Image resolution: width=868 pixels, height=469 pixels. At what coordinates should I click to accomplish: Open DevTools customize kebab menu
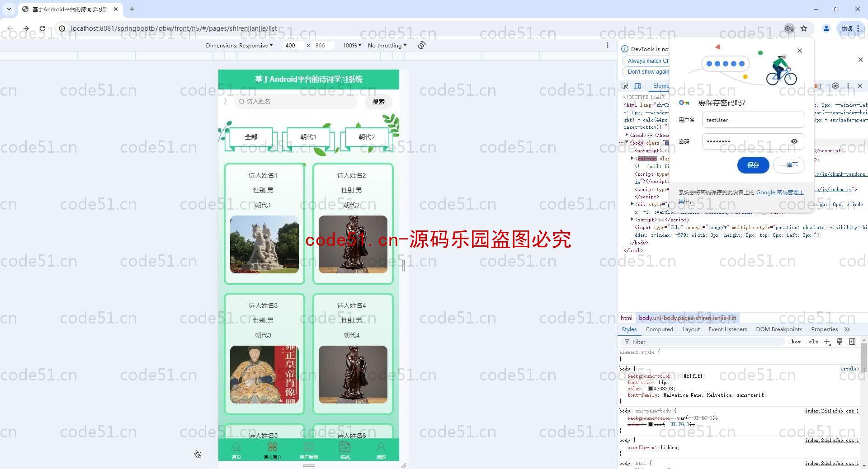848,86
